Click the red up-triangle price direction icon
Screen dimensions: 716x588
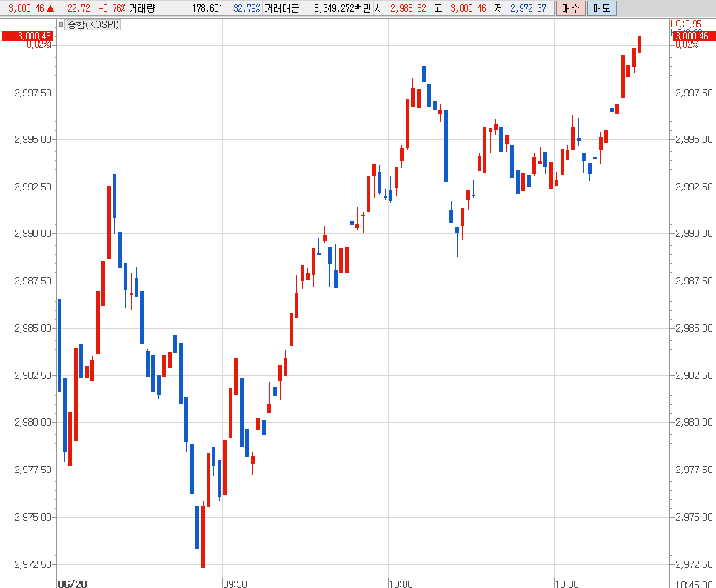50,8
